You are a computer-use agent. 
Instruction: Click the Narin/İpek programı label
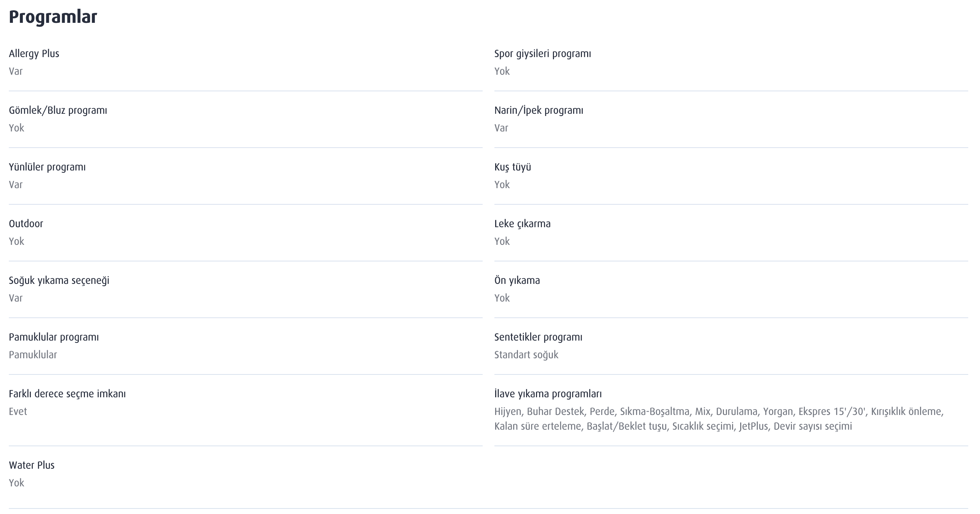point(538,110)
